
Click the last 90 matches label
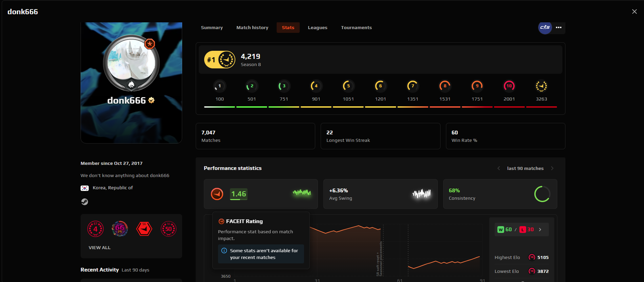point(525,168)
